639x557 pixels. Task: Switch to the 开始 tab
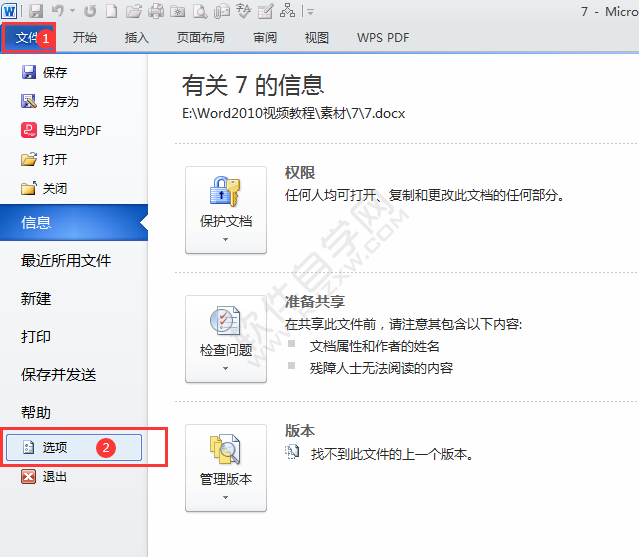85,37
